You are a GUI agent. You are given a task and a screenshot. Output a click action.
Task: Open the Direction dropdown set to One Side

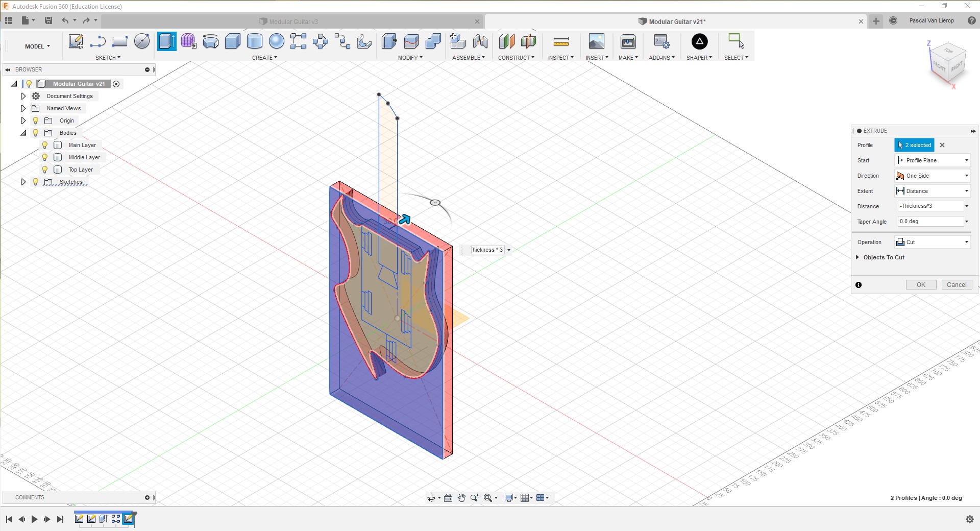[932, 176]
